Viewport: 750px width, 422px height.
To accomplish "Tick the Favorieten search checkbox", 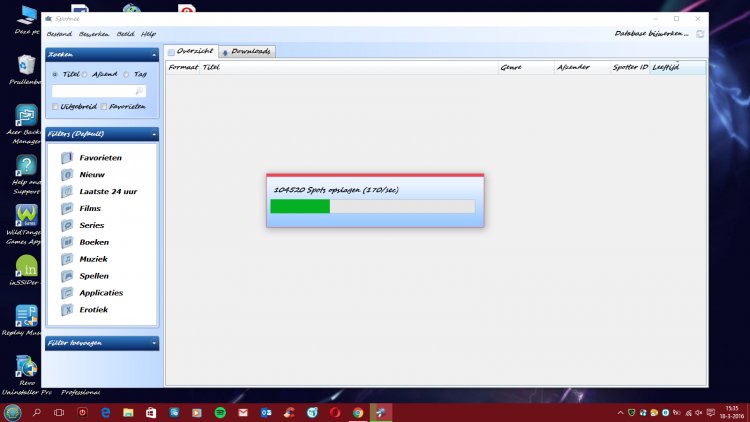I will pos(103,106).
